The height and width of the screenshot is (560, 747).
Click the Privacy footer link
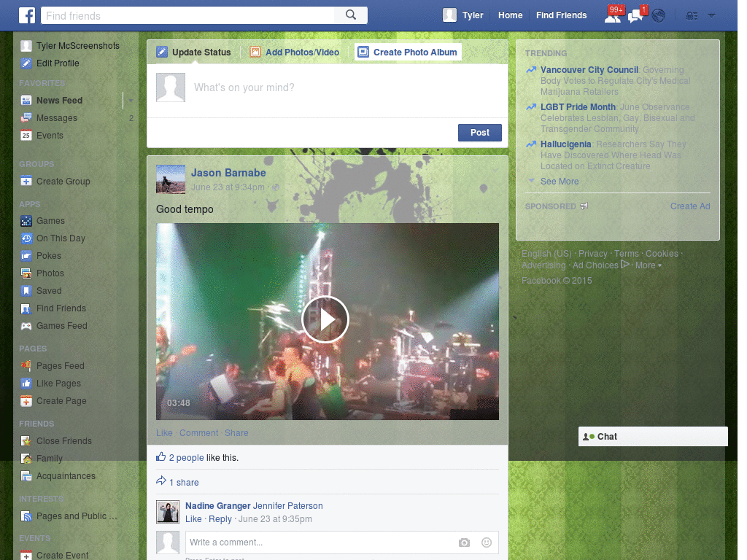pyautogui.click(x=592, y=254)
